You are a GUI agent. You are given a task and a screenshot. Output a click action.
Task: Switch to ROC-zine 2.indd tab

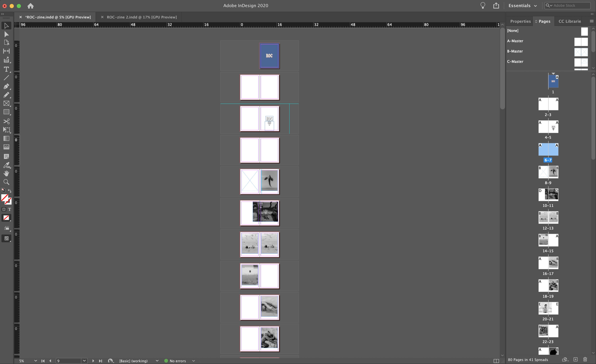click(141, 17)
